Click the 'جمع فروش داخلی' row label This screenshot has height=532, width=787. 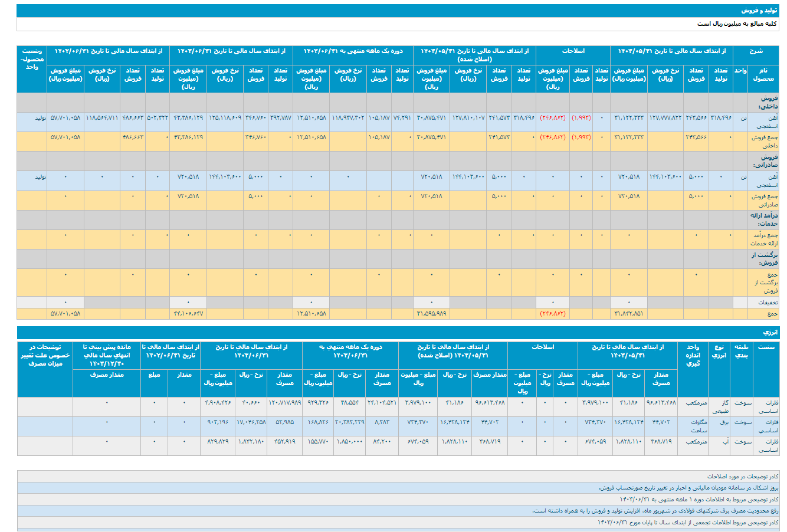pyautogui.click(x=765, y=141)
